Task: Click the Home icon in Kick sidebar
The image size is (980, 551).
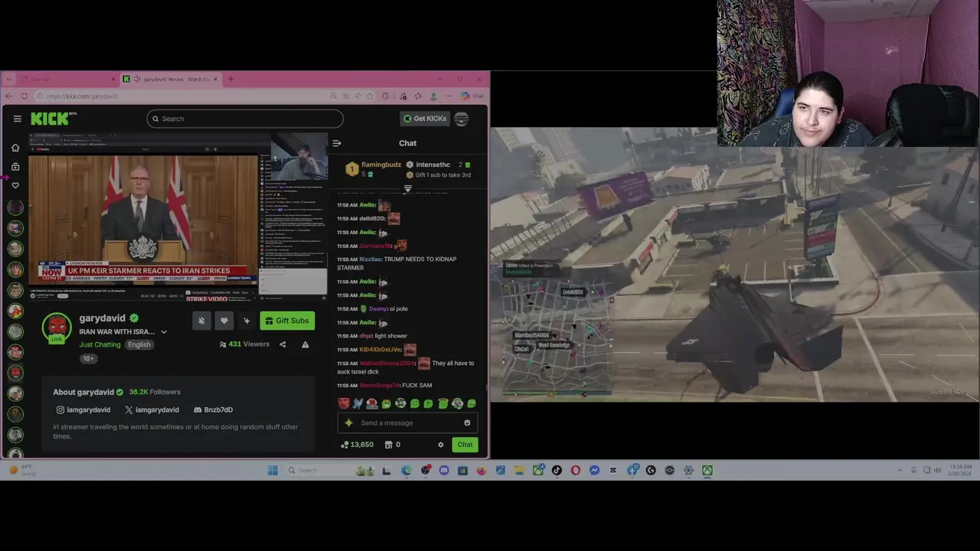Action: pos(15,148)
